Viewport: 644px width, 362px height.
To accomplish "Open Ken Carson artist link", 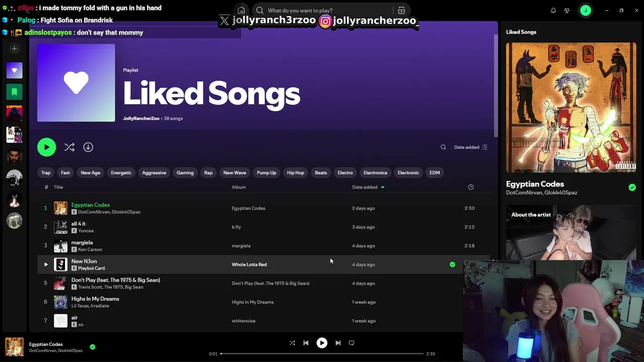I will click(x=90, y=249).
